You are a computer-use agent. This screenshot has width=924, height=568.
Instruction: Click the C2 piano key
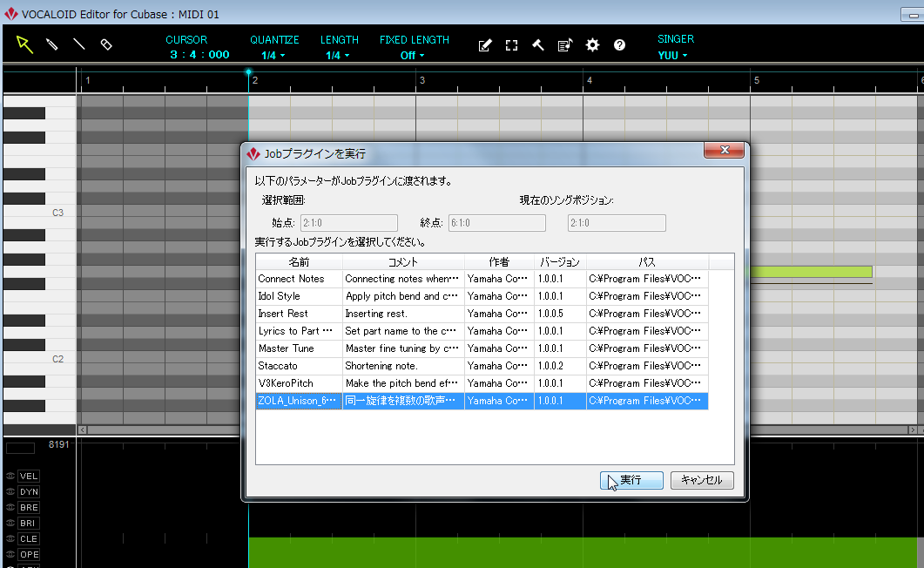[40, 359]
